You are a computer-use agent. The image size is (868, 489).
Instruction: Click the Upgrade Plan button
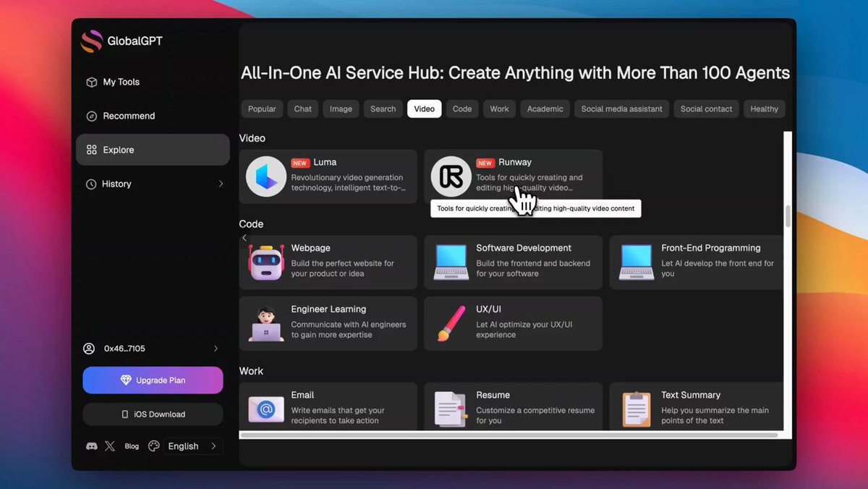(x=153, y=380)
